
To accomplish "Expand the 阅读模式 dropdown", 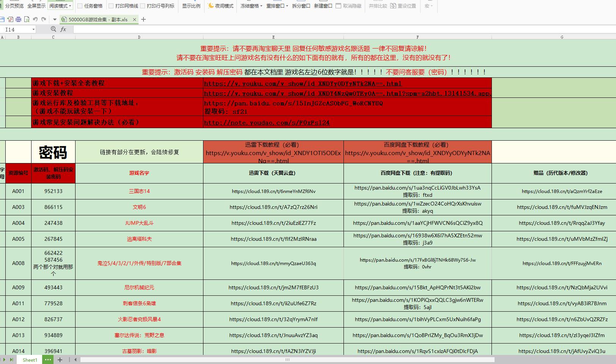I will click(x=70, y=6).
